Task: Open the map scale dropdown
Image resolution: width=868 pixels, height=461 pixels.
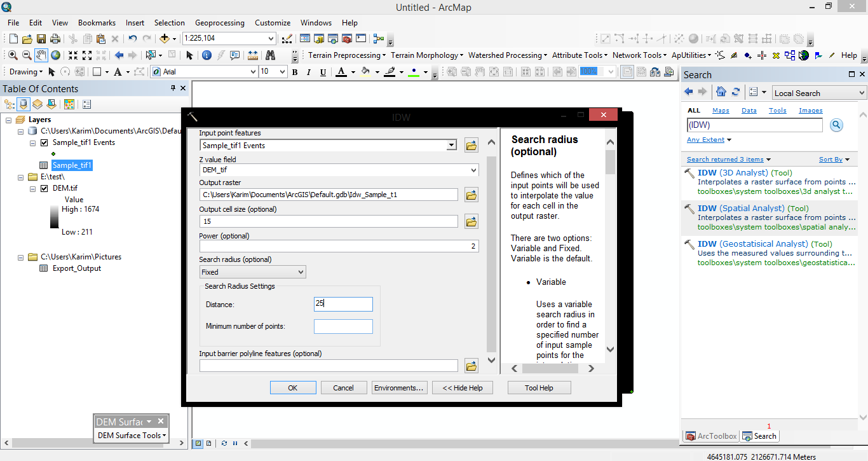Action: point(271,39)
